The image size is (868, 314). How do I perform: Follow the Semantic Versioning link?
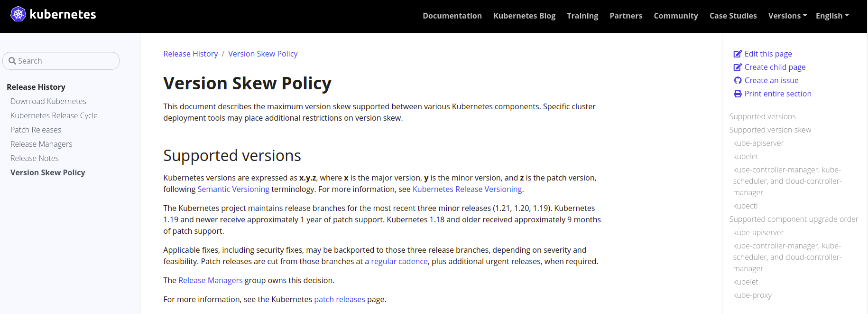tap(233, 189)
